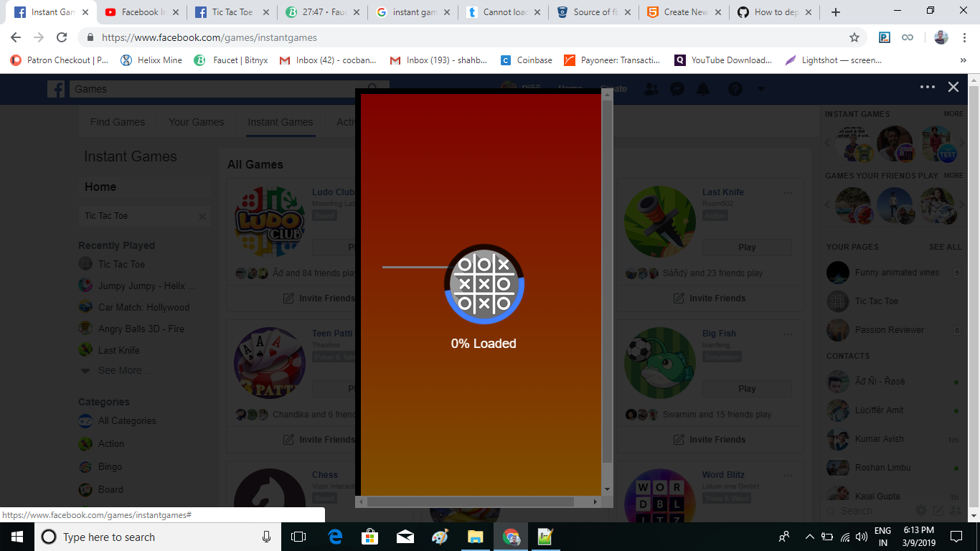Image resolution: width=980 pixels, height=551 pixels.
Task: Switch to the Source of fb Chrome tab
Action: pos(593,12)
